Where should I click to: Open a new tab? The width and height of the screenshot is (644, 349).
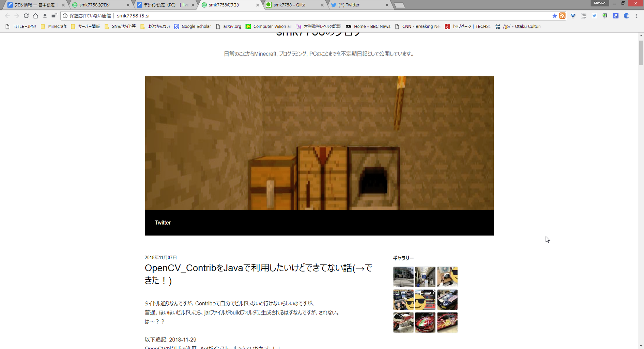[399, 5]
